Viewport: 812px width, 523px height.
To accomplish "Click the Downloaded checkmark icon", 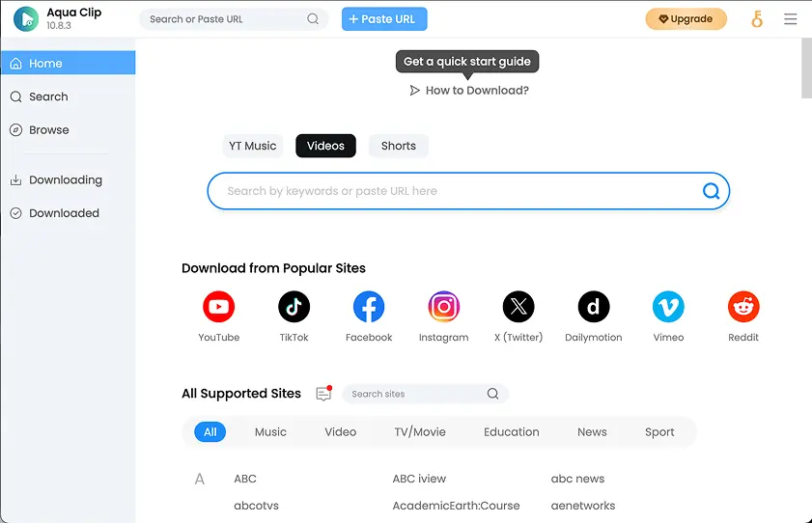I will pos(16,213).
